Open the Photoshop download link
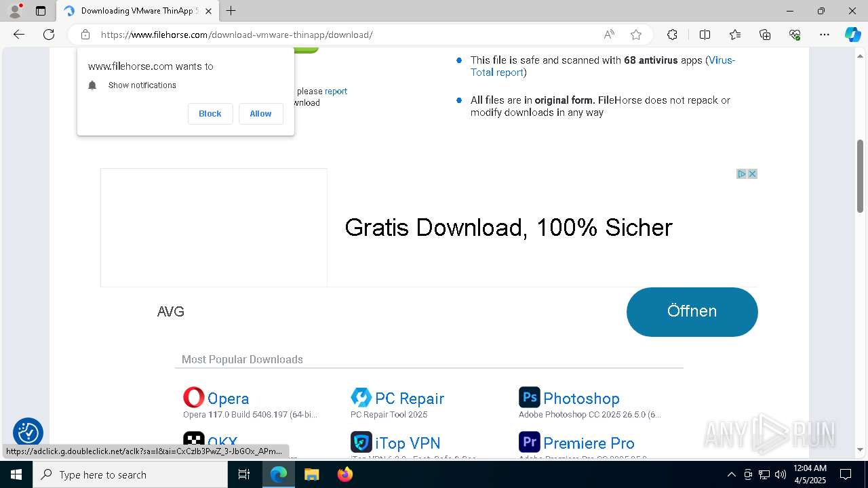 click(581, 399)
